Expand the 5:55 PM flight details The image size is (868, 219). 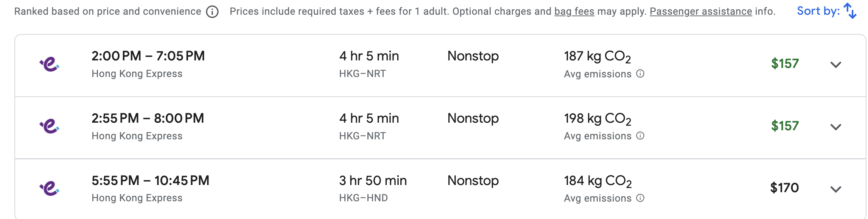835,189
